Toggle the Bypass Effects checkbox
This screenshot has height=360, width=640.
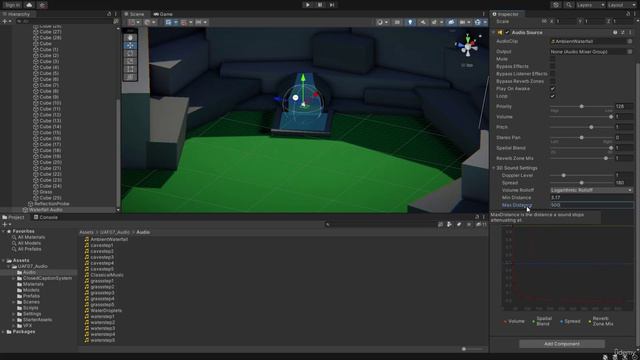[552, 67]
